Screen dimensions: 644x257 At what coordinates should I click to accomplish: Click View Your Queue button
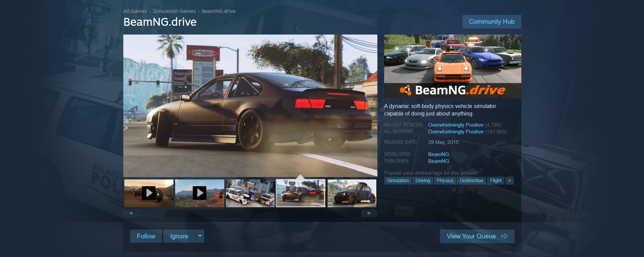pyautogui.click(x=477, y=236)
